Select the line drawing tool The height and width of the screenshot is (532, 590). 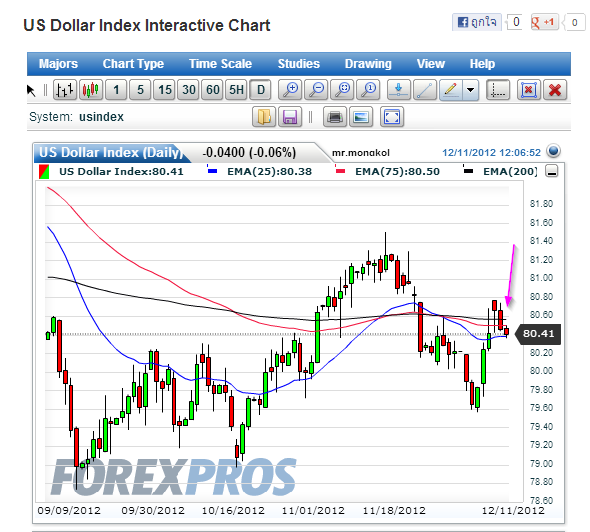(425, 90)
